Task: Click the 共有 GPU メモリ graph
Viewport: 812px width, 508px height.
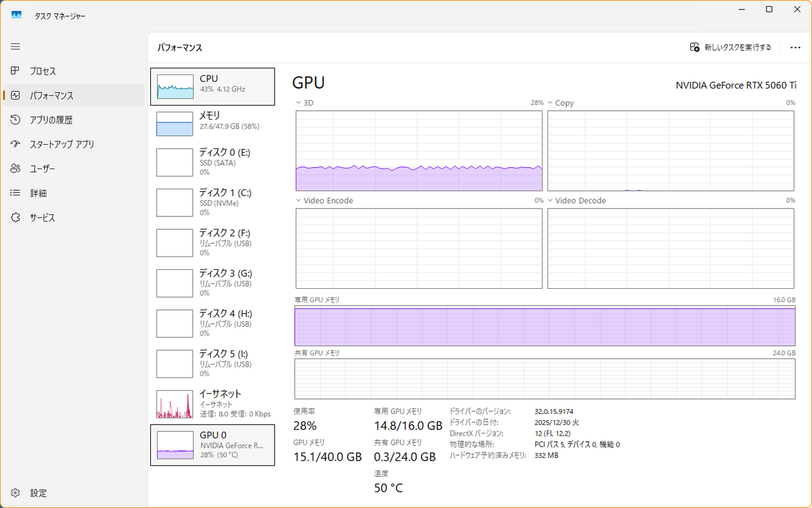Action: pyautogui.click(x=545, y=378)
